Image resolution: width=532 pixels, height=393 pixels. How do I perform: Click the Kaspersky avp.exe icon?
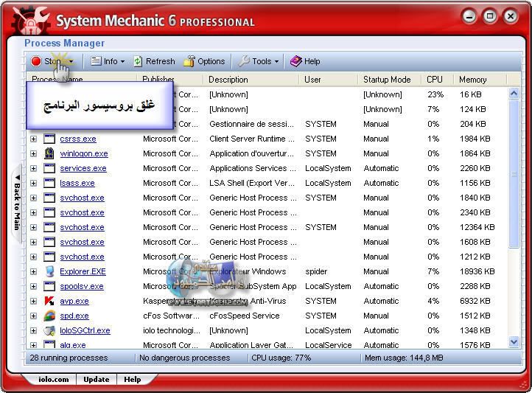point(49,301)
